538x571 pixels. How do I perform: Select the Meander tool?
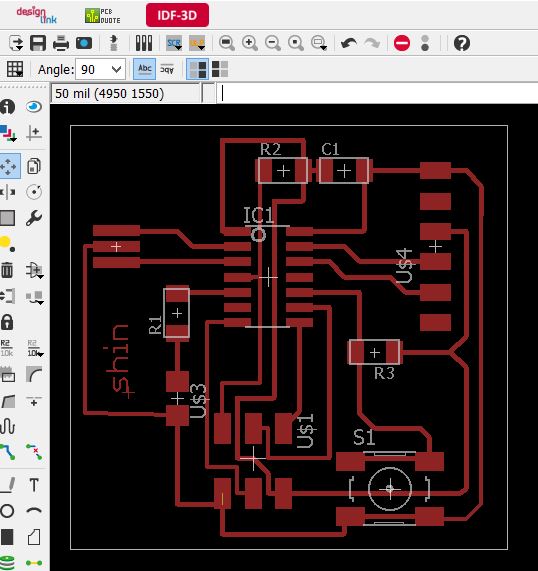point(7,426)
